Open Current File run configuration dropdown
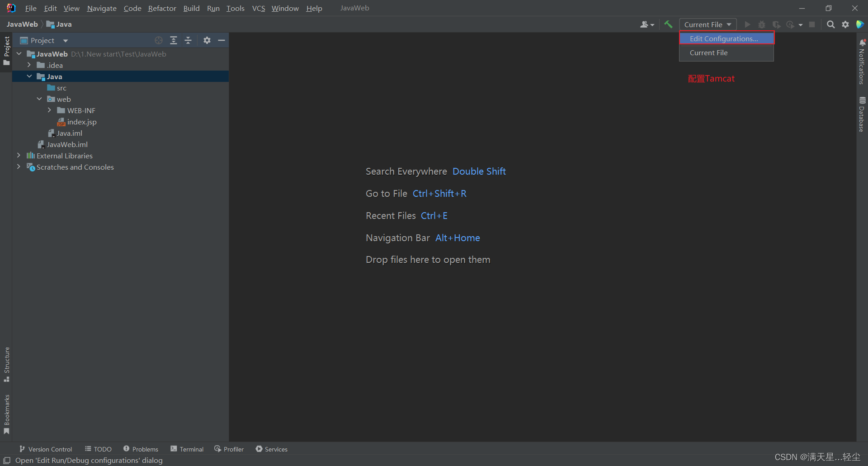This screenshot has height=466, width=868. pos(708,24)
